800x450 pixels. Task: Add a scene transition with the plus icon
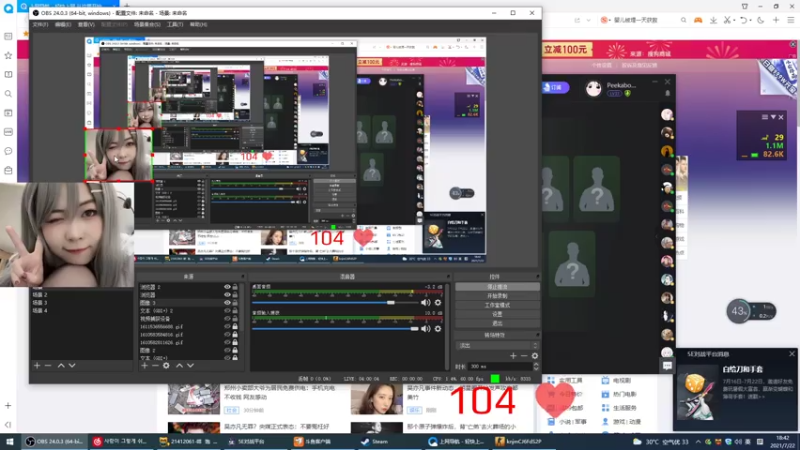pos(513,356)
